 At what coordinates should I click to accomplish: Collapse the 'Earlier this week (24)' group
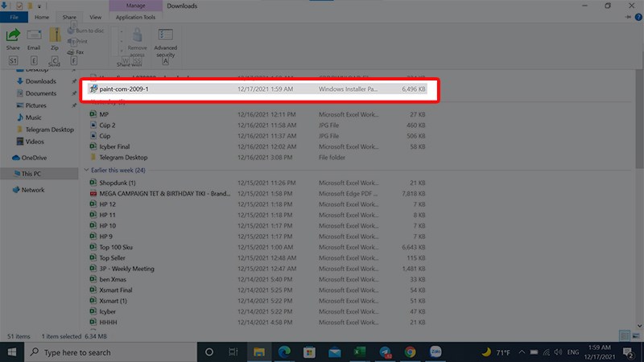pos(86,171)
